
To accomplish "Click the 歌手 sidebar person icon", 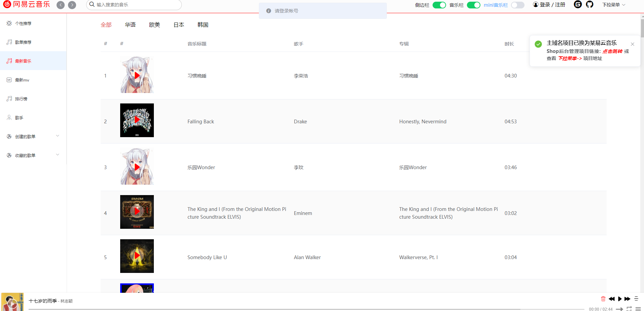I will [9, 118].
